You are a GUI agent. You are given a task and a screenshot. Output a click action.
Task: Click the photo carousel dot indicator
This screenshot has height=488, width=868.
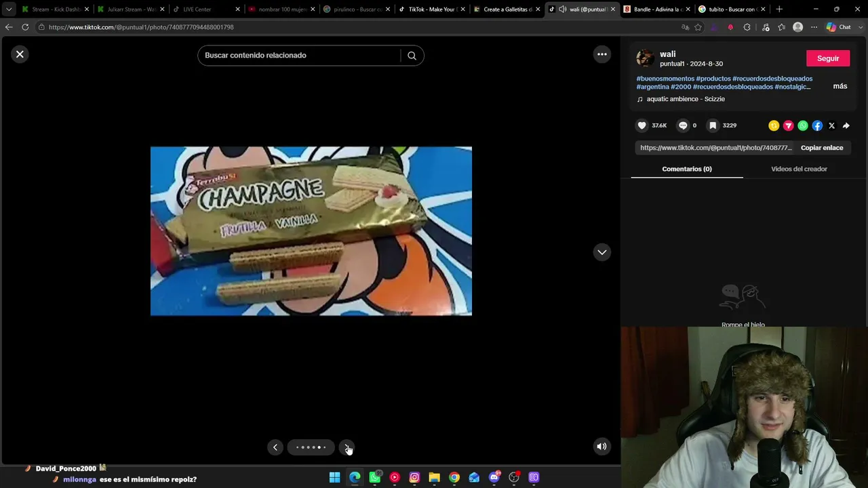pyautogui.click(x=311, y=447)
